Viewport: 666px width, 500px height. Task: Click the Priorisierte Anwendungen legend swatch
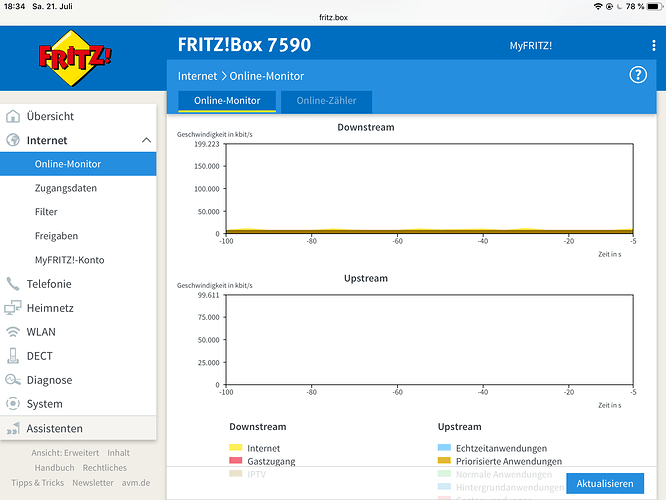point(444,460)
